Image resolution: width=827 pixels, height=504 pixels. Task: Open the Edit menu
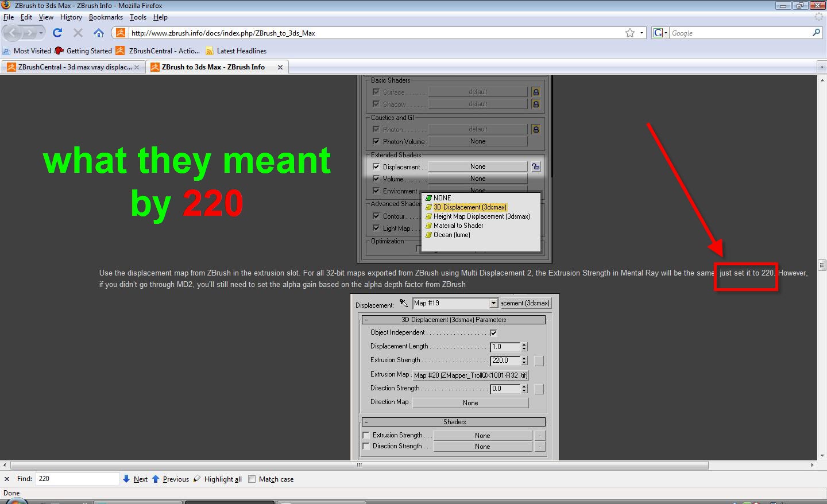click(x=26, y=17)
